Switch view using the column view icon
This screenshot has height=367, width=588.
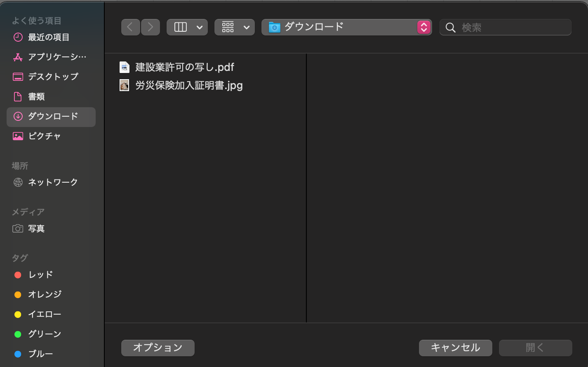pos(181,27)
